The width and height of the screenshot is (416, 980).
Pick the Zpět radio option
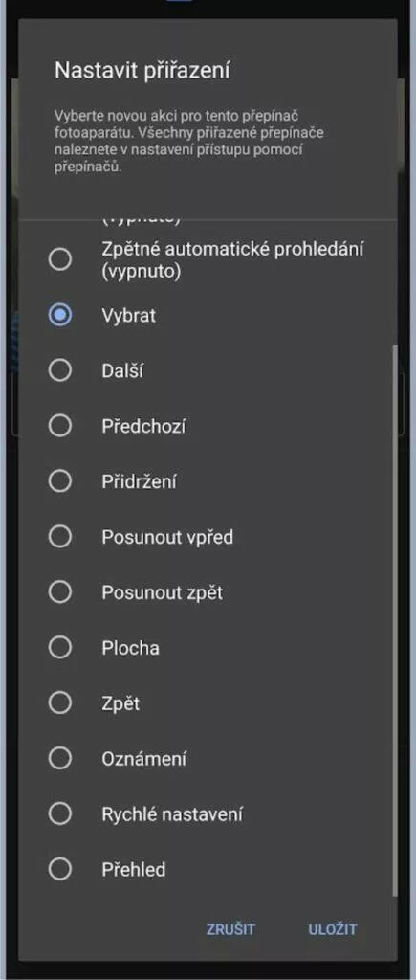pyautogui.click(x=60, y=703)
